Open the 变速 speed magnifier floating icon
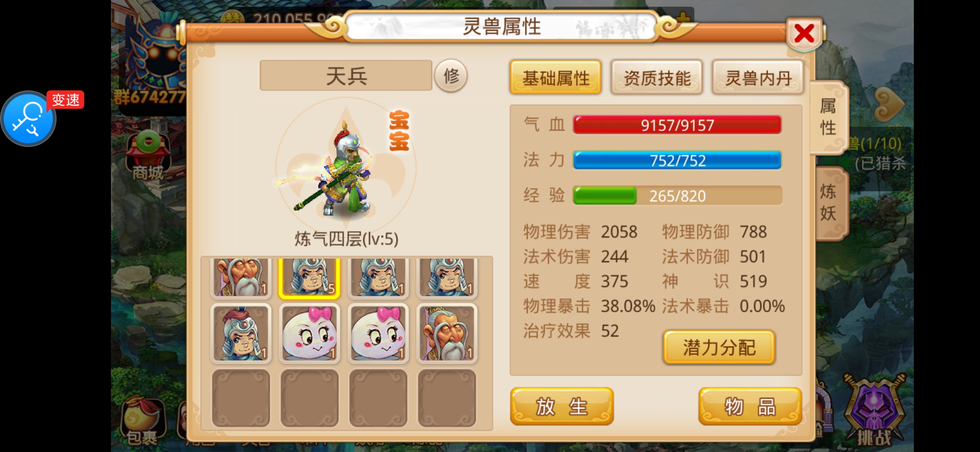Image resolution: width=980 pixels, height=452 pixels. (x=29, y=118)
